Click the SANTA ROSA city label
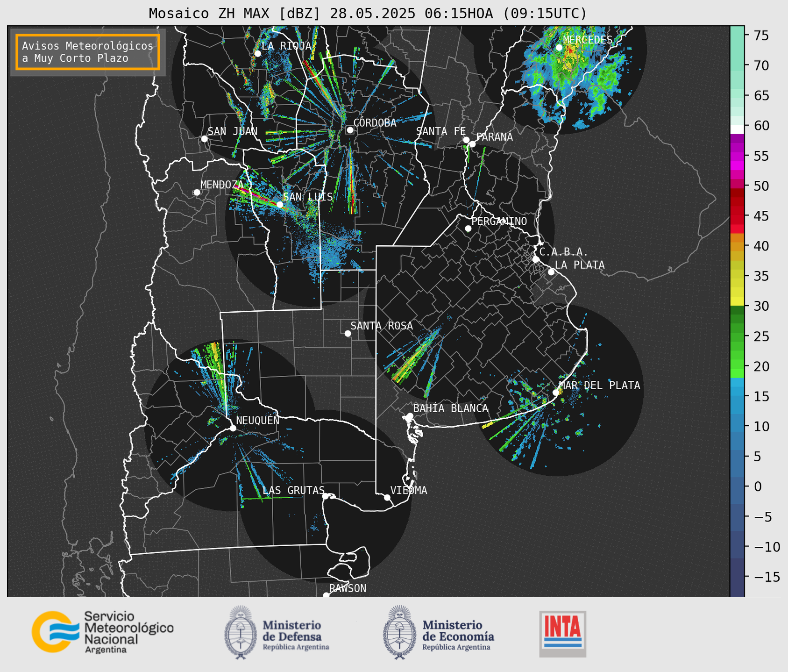This screenshot has width=788, height=672. click(382, 326)
